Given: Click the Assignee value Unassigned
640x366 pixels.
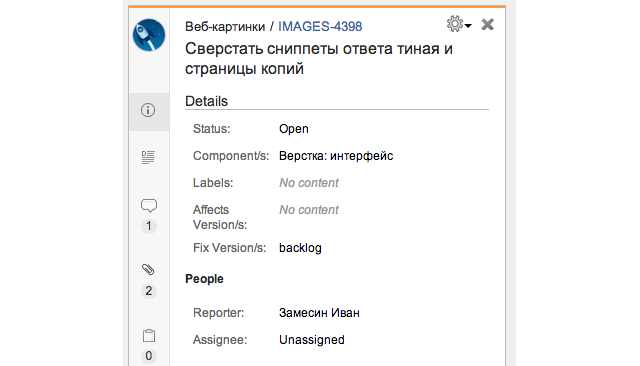Looking at the screenshot, I should pyautogui.click(x=311, y=340).
